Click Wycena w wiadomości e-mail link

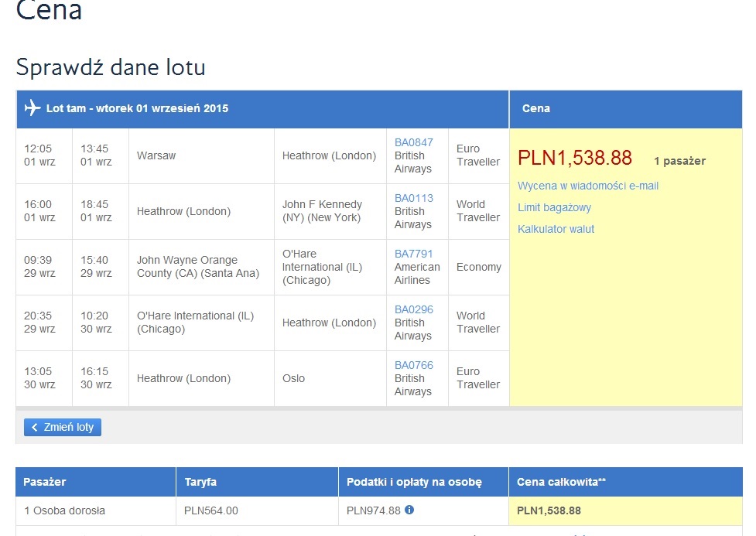tap(588, 186)
